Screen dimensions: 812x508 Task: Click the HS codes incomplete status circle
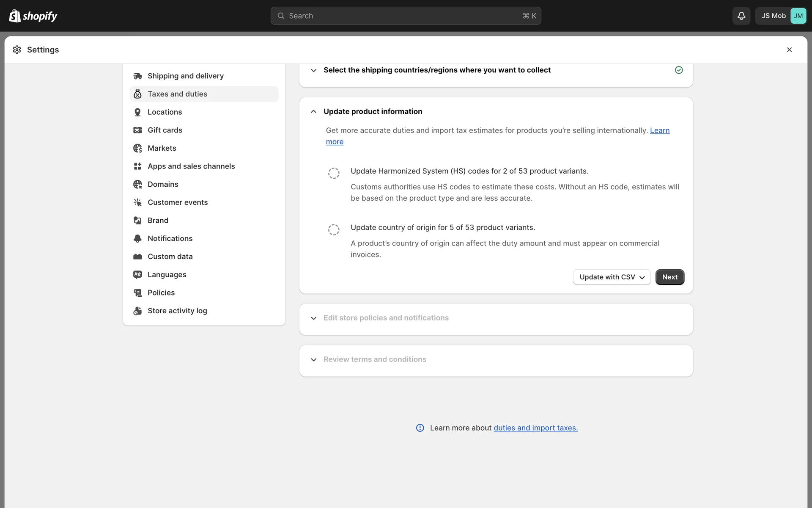[x=334, y=173]
